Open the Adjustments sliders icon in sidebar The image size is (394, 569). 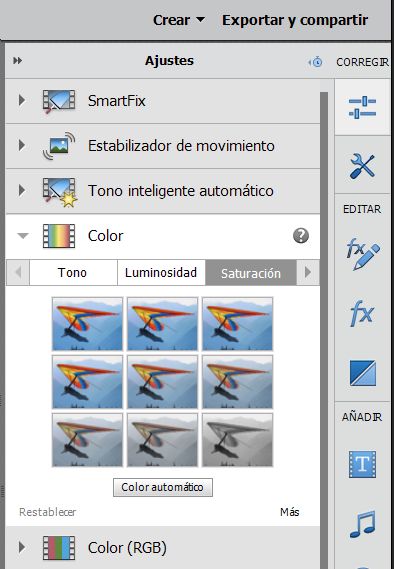pos(362,107)
